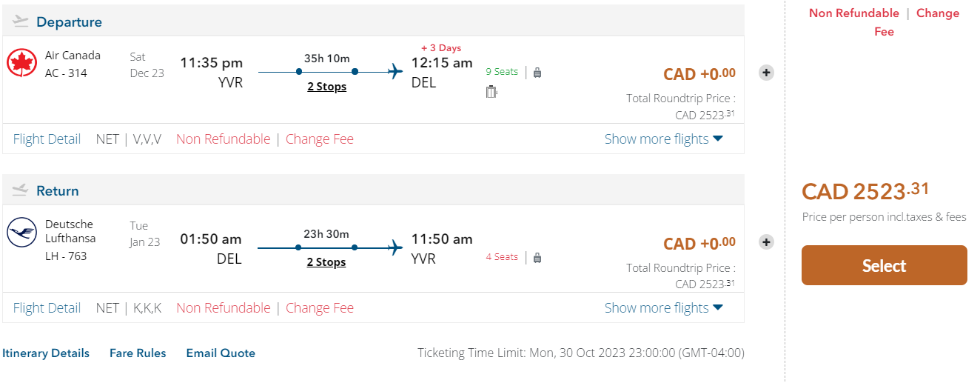The image size is (980, 383).
Task: Expand the departure flight with its plus button
Action: 767,73
